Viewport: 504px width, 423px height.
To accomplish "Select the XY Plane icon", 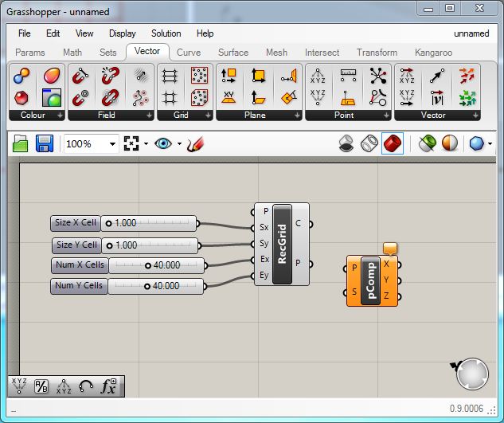I will [x=229, y=98].
